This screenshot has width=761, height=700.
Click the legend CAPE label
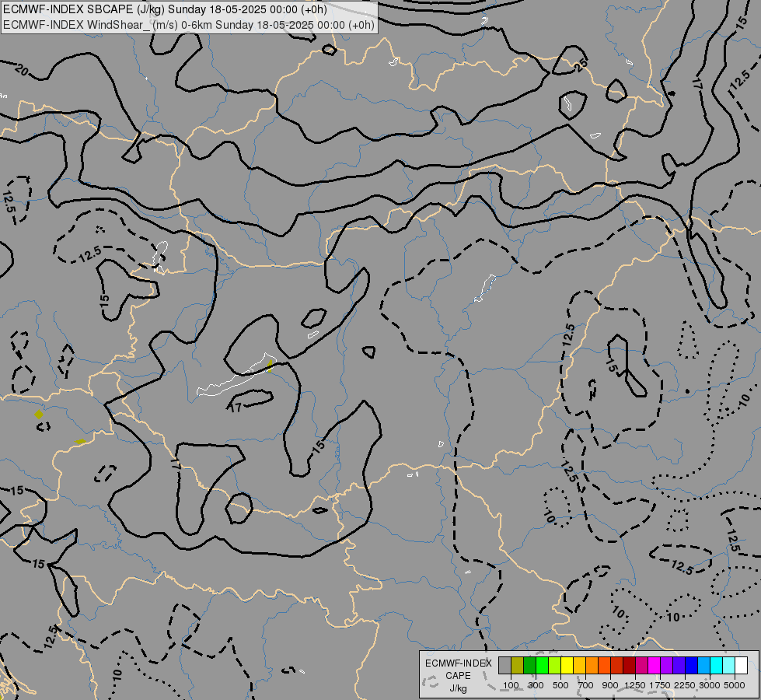(458, 676)
